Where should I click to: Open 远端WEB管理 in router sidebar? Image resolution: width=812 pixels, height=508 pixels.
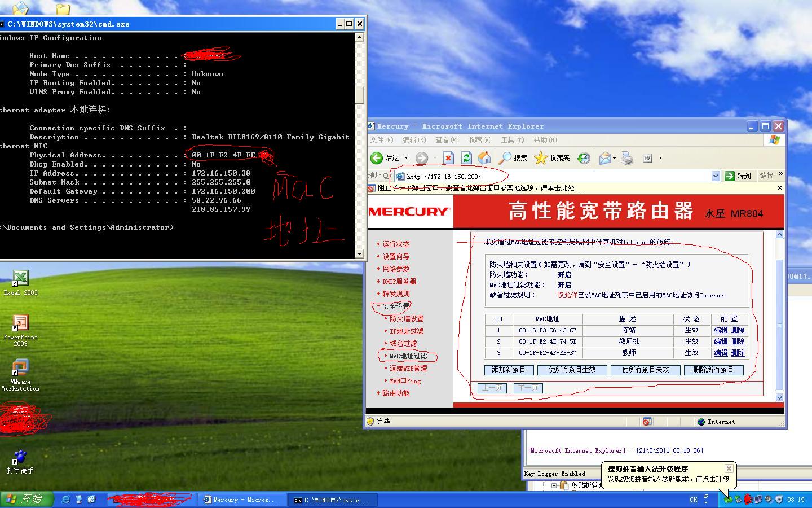(408, 369)
